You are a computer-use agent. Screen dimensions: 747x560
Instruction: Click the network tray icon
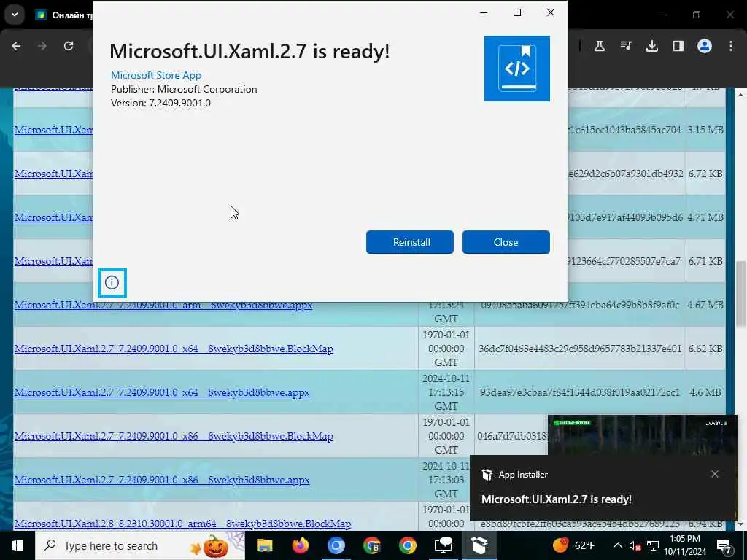653,545
